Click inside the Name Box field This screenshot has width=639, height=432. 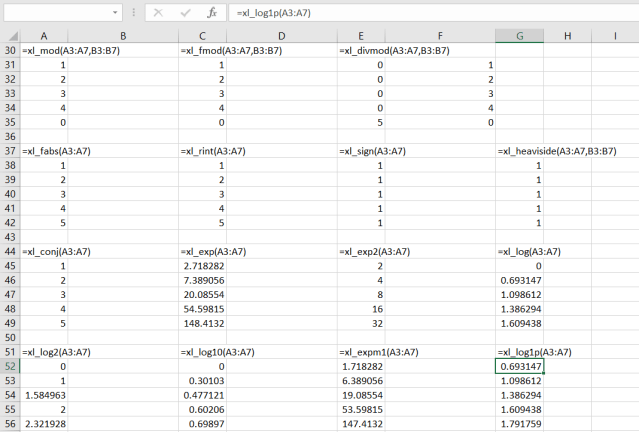[55, 14]
